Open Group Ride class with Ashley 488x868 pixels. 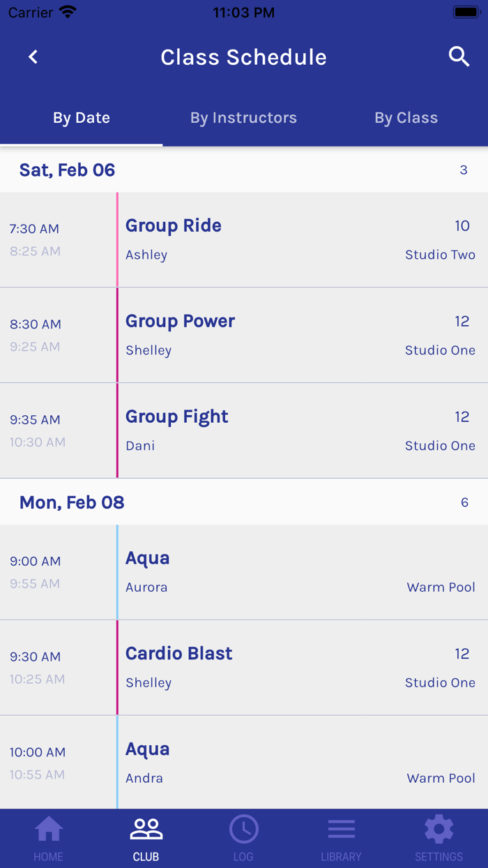coord(300,240)
